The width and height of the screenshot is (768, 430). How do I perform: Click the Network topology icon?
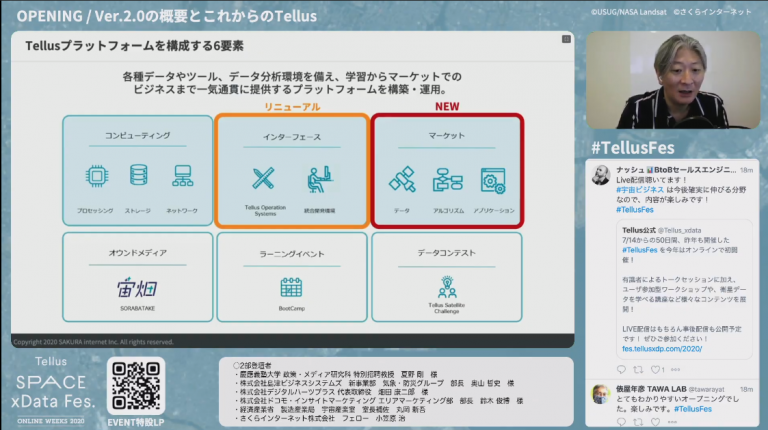[182, 176]
